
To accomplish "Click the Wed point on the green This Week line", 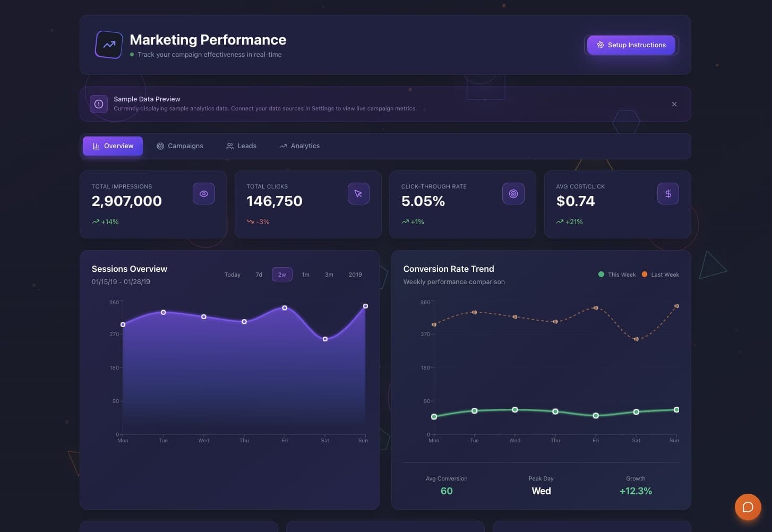I will pos(515,410).
